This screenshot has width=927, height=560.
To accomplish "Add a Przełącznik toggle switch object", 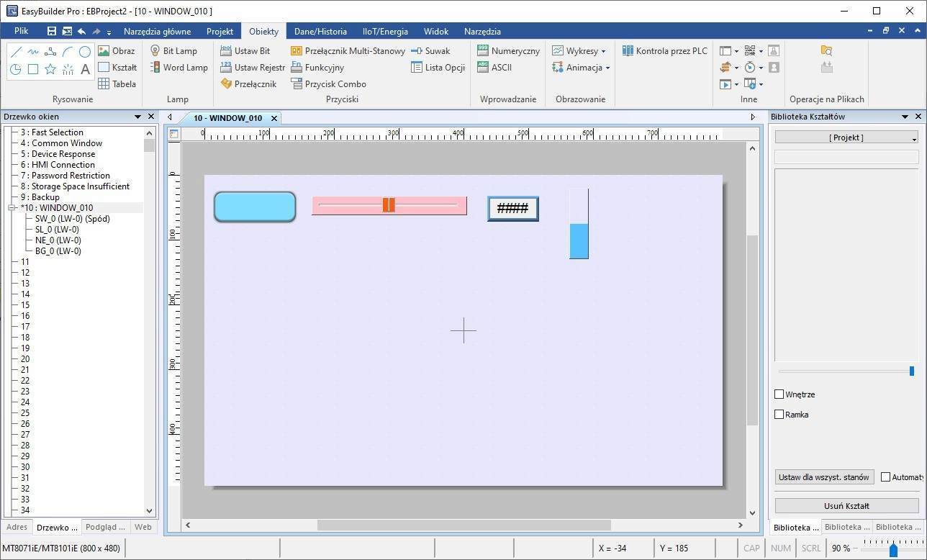I will click(x=248, y=84).
